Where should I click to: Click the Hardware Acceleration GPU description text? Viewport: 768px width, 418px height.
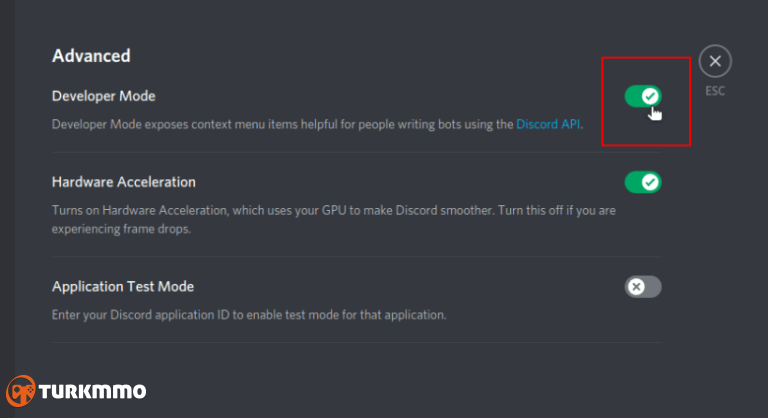coord(334,220)
